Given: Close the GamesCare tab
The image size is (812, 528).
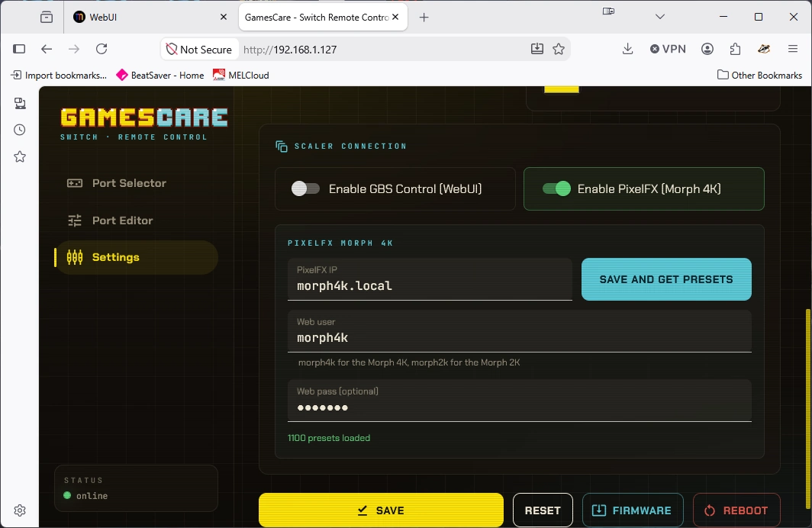Looking at the screenshot, I should coord(395,17).
